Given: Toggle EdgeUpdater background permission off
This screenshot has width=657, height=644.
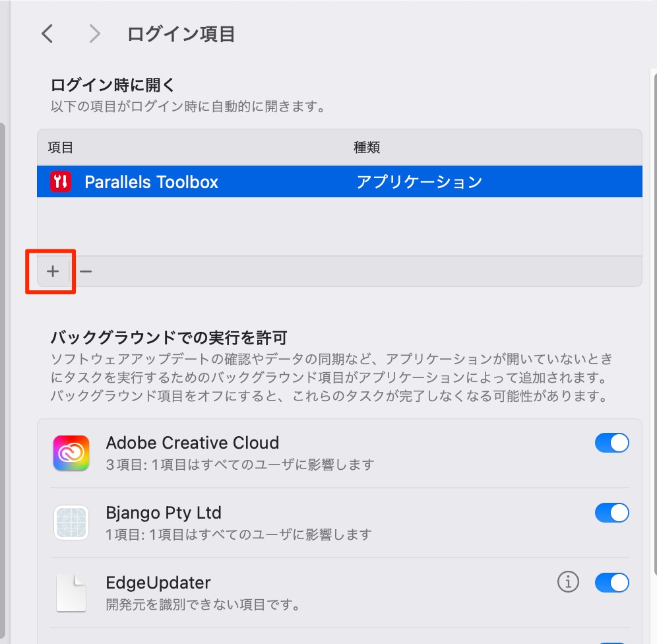Looking at the screenshot, I should pyautogui.click(x=611, y=583).
